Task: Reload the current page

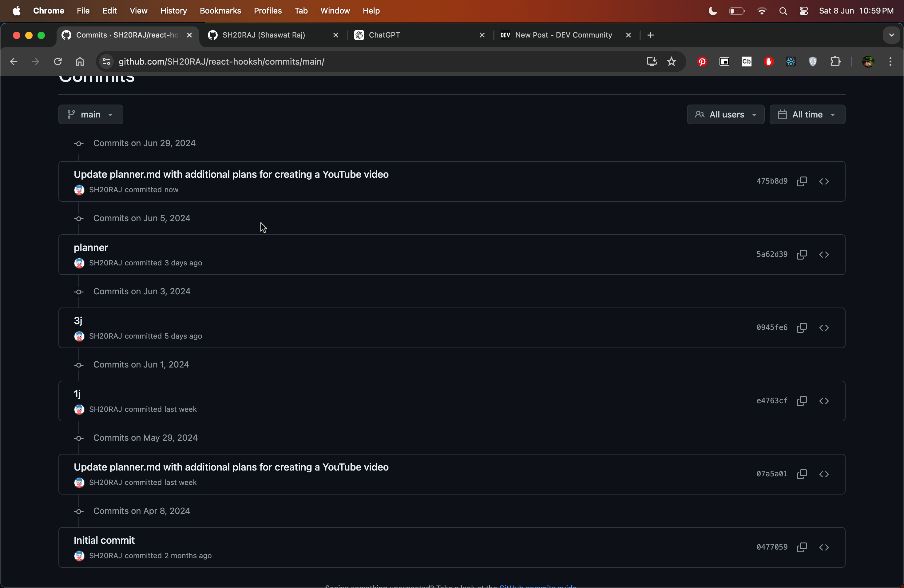Action: pyautogui.click(x=58, y=62)
